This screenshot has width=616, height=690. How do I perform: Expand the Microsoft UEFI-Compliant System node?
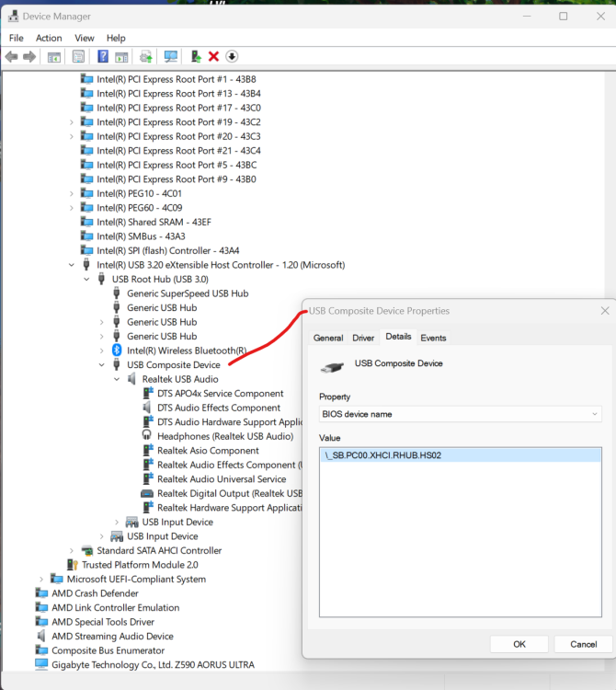pos(41,579)
